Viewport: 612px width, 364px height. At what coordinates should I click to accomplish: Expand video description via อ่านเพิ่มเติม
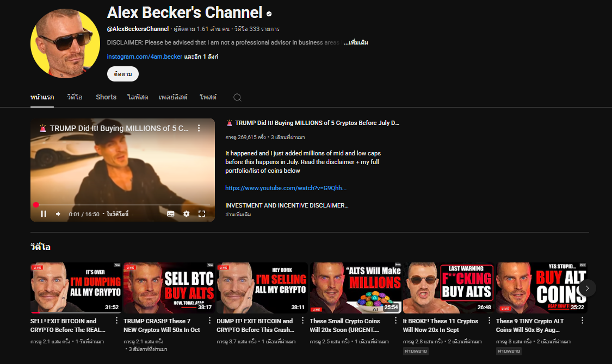(238, 215)
